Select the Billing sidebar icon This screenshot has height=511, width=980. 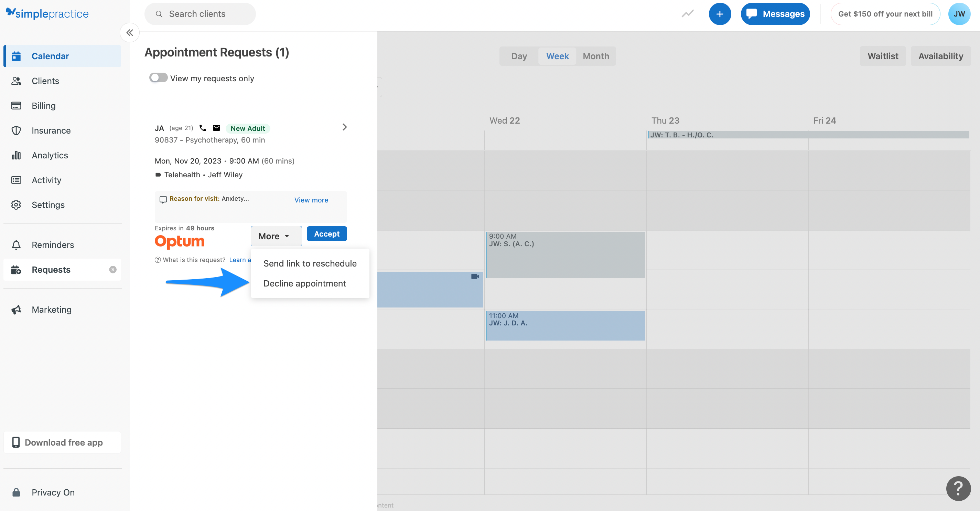[17, 105]
